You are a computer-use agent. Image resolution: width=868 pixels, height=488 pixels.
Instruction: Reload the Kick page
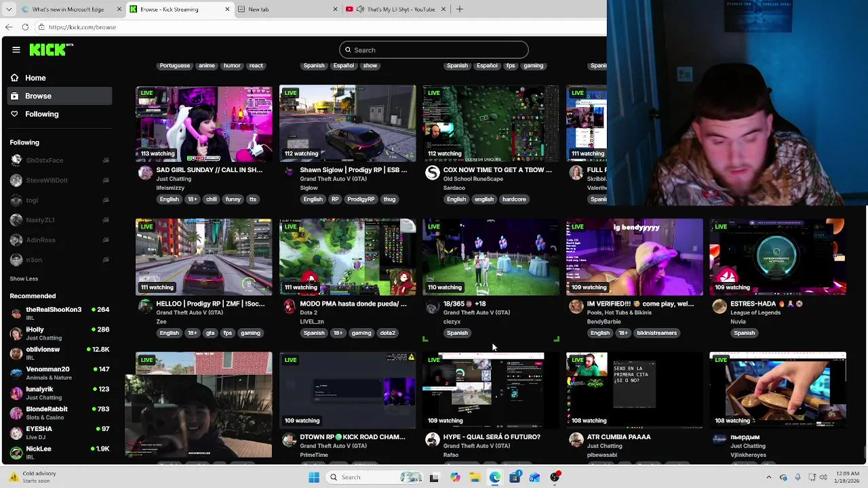tap(25, 27)
